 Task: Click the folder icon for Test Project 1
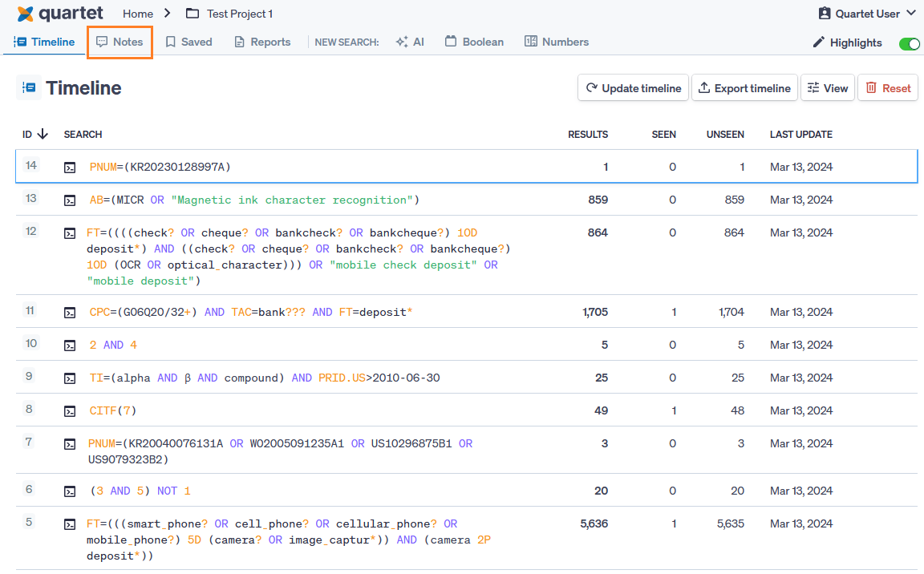click(x=192, y=14)
